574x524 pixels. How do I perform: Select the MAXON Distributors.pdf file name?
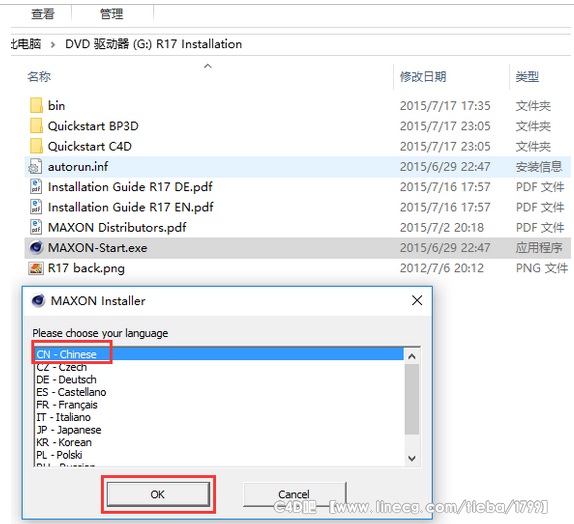click(x=117, y=227)
